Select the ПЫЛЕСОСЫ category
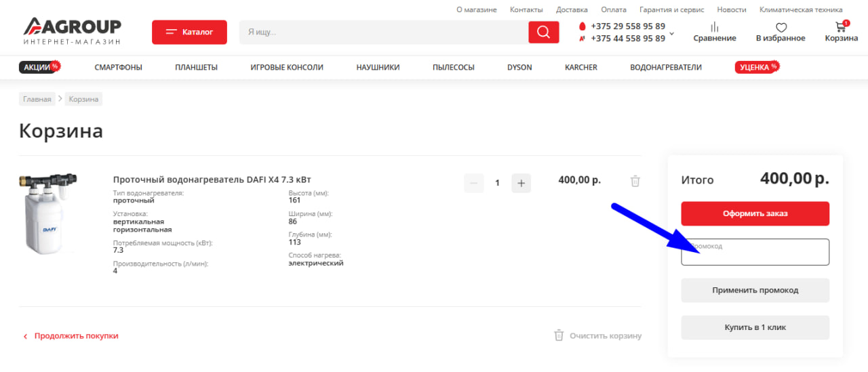Viewport: 868px width, 372px height. 453,67
